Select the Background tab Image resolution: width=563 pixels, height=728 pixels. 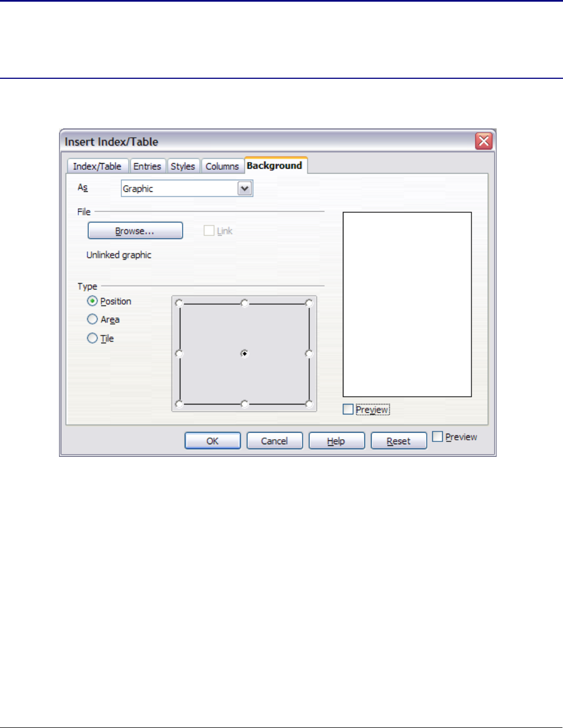[x=275, y=165]
